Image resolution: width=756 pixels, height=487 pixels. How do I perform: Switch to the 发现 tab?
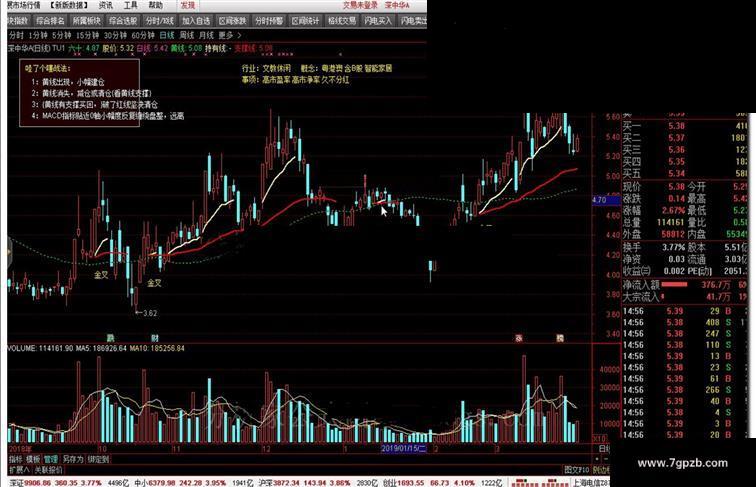point(188,5)
